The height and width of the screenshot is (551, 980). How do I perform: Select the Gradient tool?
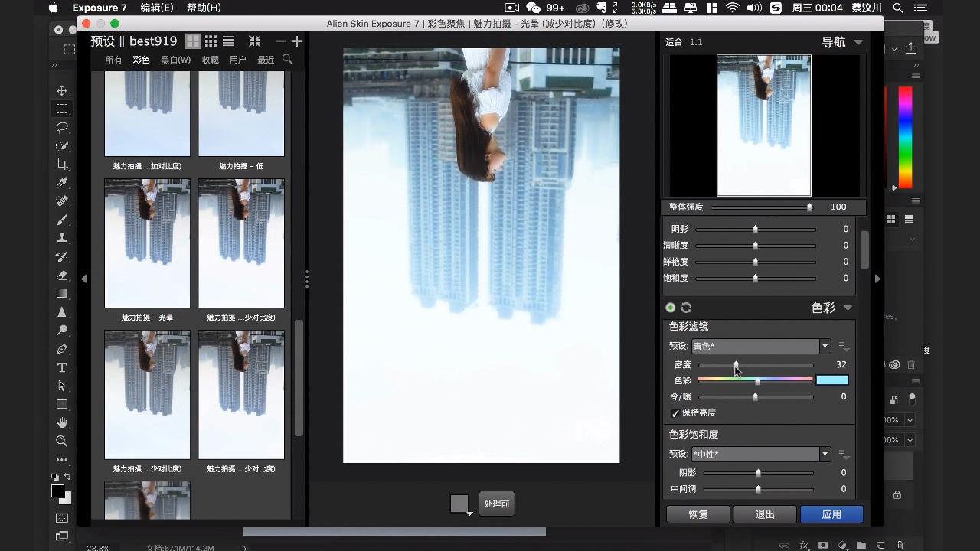click(62, 293)
